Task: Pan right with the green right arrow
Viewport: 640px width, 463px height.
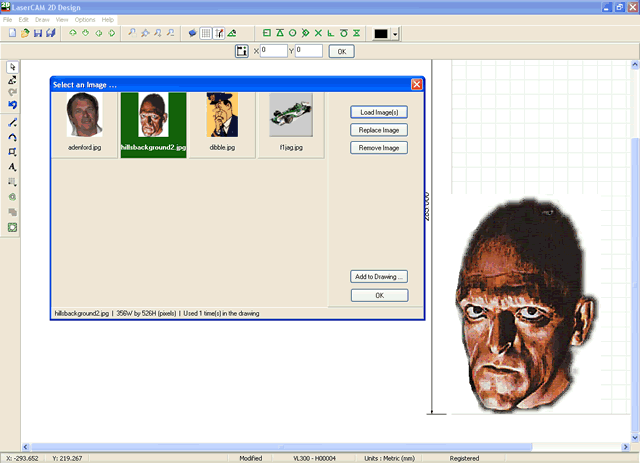Action: pos(111,33)
